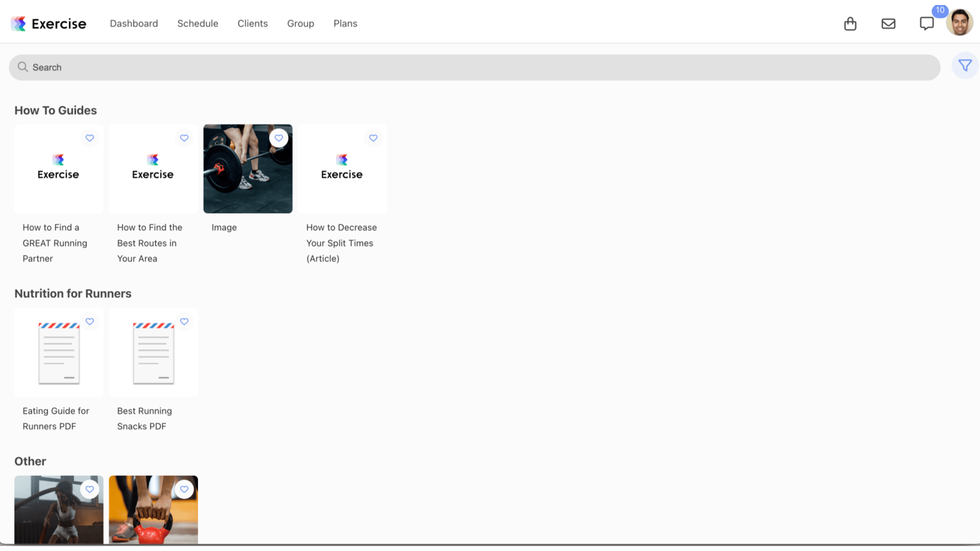Favorite the Eating Guide for Runners PDF
Viewport: 980px width, 551px height.
[90, 321]
